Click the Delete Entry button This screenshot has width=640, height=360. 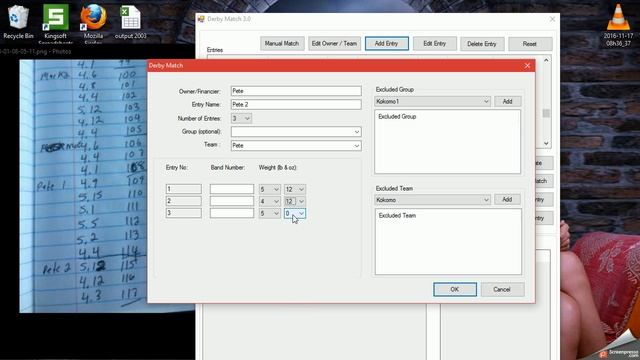[482, 44]
